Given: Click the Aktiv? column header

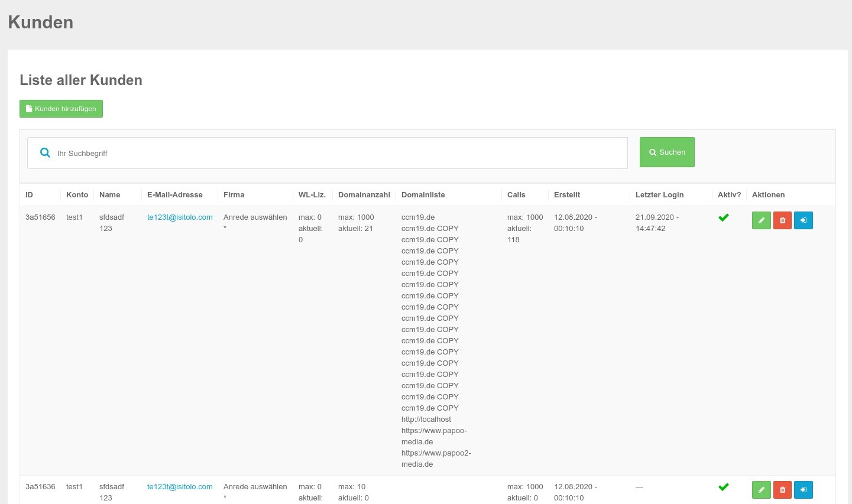Looking at the screenshot, I should 729,195.
